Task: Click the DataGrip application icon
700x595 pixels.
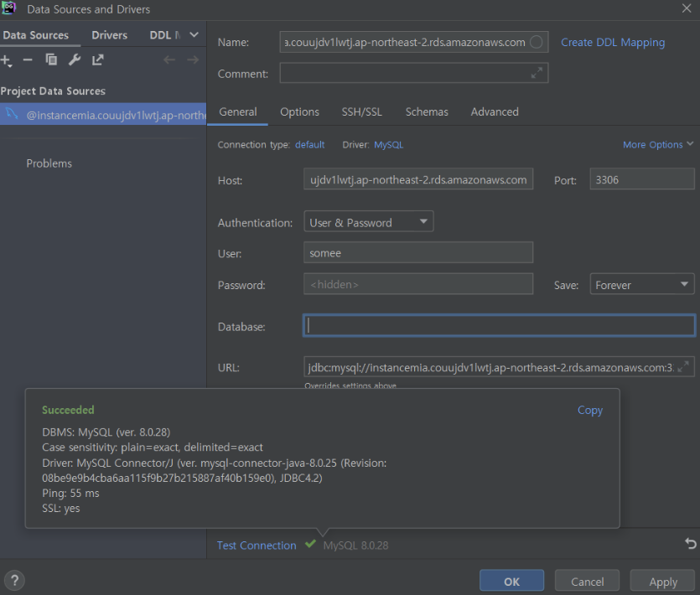Action: coord(8,8)
